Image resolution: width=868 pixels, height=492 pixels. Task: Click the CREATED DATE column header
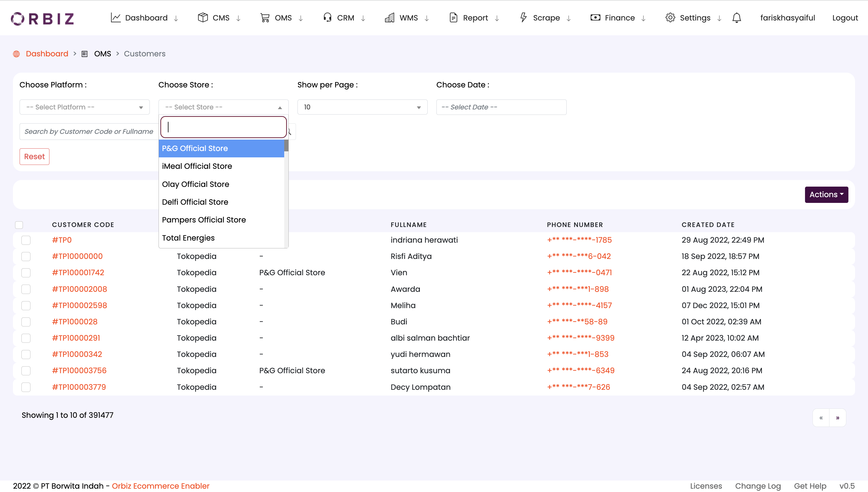(708, 225)
